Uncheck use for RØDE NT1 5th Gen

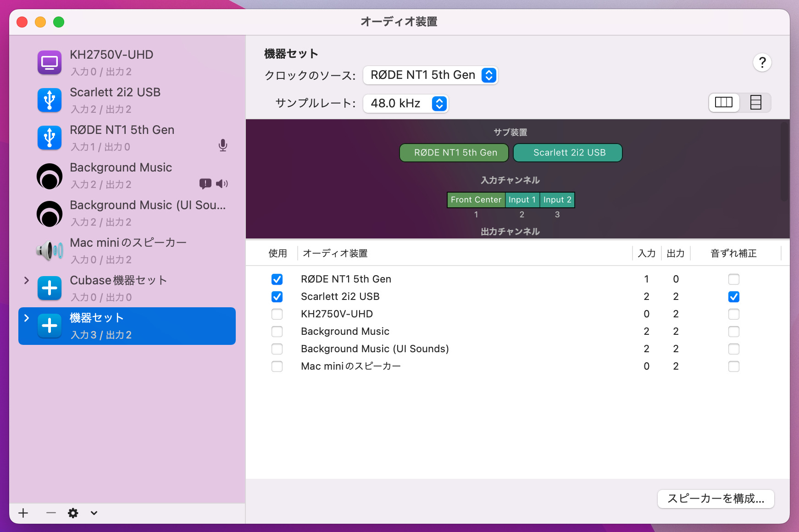click(x=277, y=279)
